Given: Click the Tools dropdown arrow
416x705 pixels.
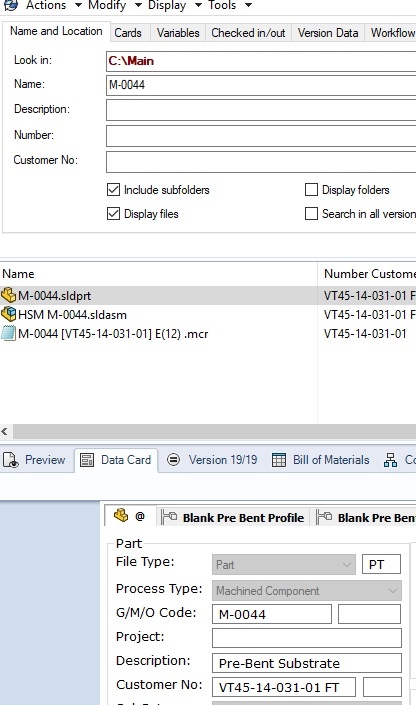Looking at the screenshot, I should pos(248,6).
